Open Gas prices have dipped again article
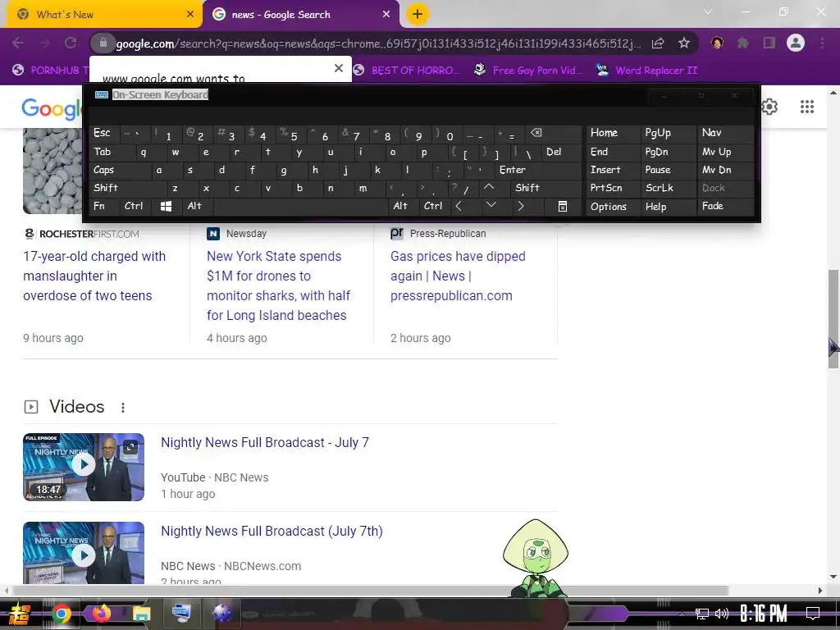The image size is (840, 630). pos(458,276)
